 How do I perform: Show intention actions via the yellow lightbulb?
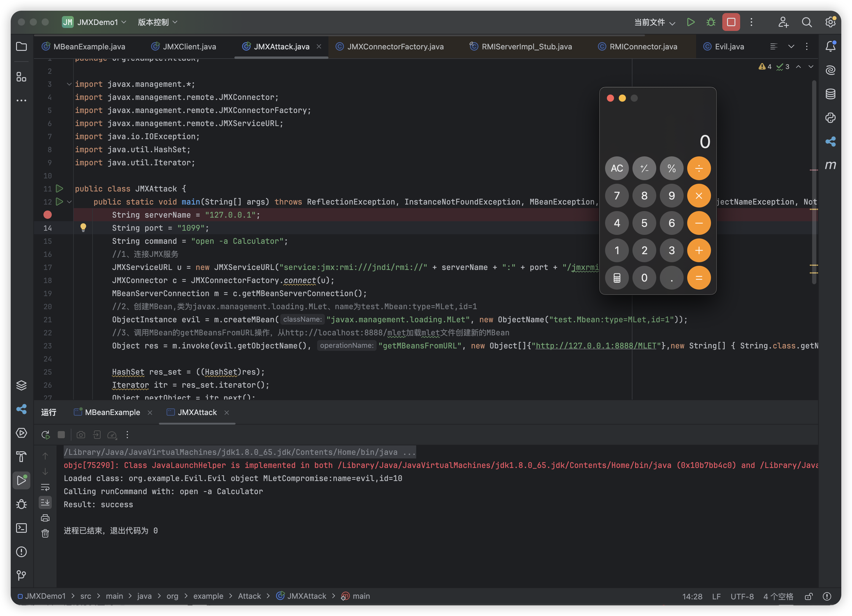pyautogui.click(x=83, y=227)
